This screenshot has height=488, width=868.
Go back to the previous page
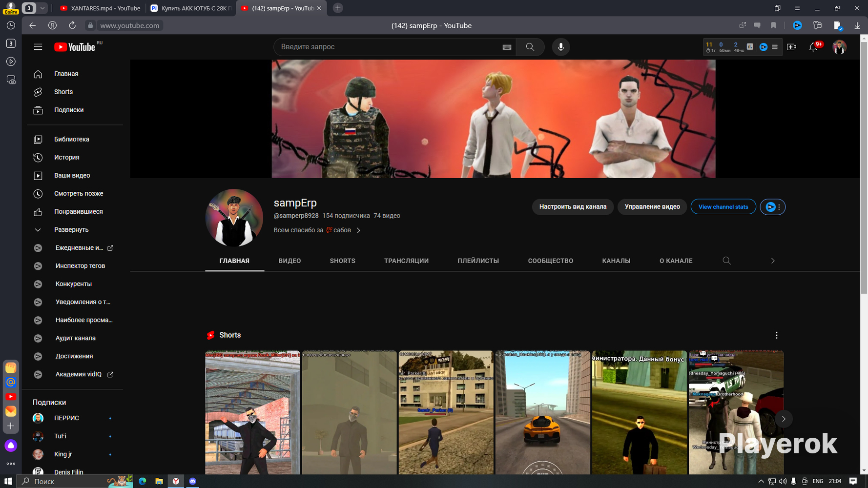[x=32, y=25]
